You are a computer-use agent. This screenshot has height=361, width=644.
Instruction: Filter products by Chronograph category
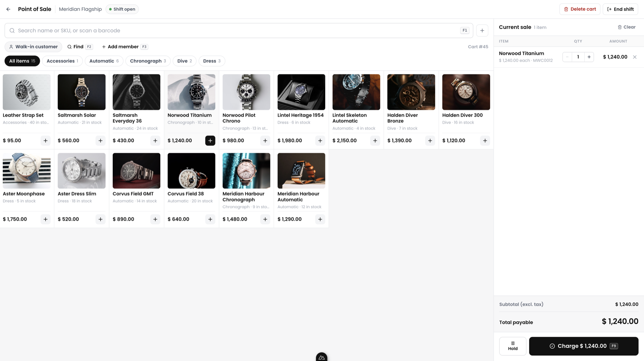(148, 61)
